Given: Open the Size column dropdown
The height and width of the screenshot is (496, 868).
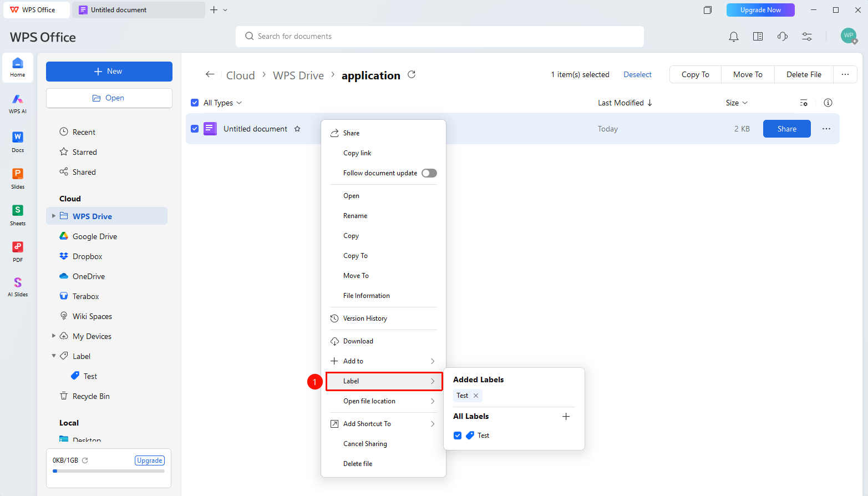Looking at the screenshot, I should 737,103.
